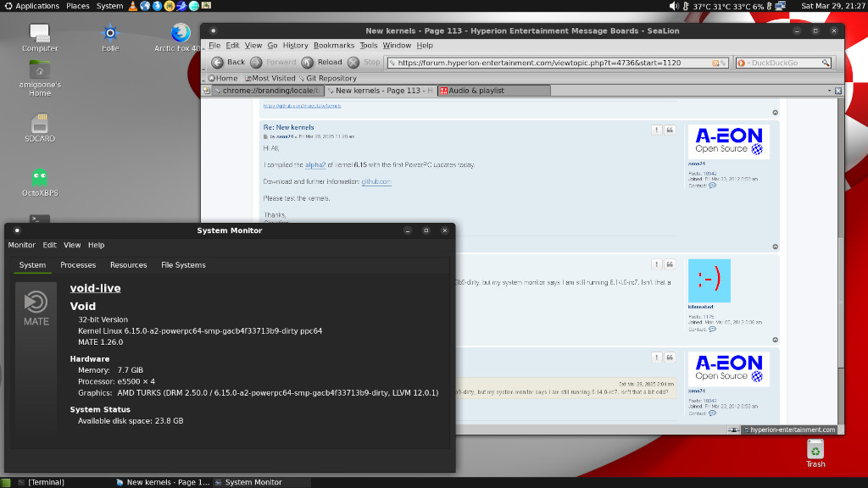Click date and time clock in panel
This screenshot has width=868, height=488.
832,6
